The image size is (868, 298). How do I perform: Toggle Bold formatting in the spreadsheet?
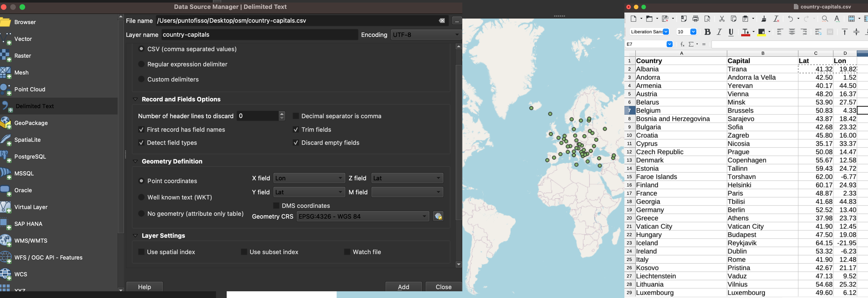point(707,32)
